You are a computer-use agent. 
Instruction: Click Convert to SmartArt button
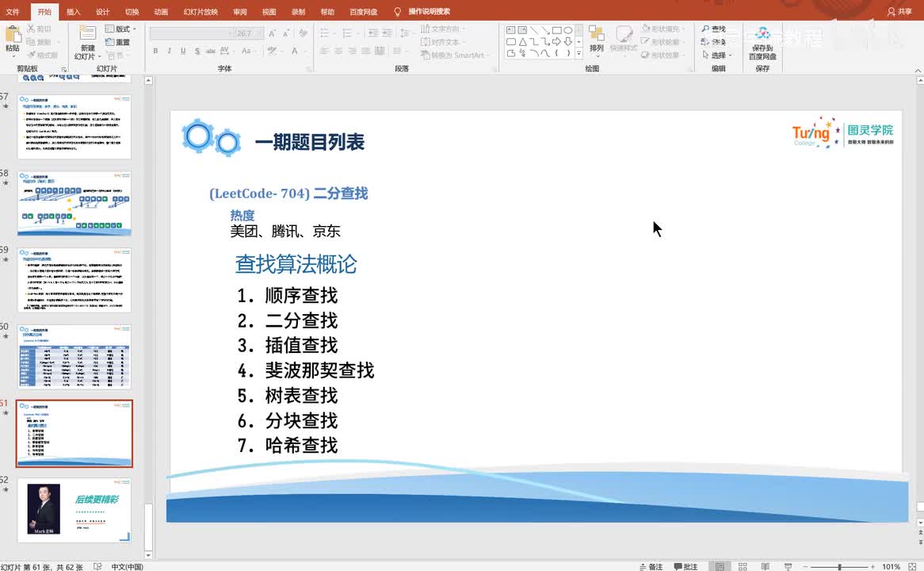453,55
